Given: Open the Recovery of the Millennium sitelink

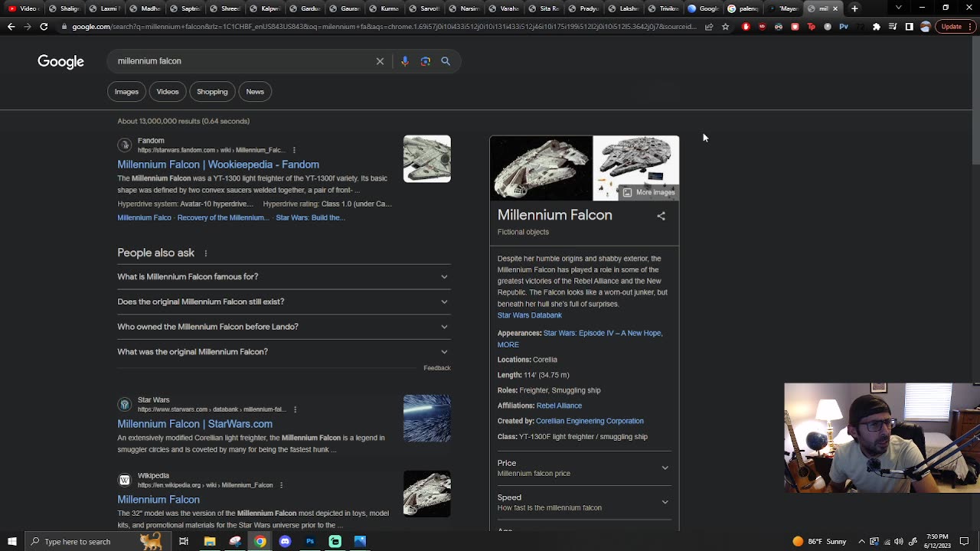Looking at the screenshot, I should tap(223, 218).
